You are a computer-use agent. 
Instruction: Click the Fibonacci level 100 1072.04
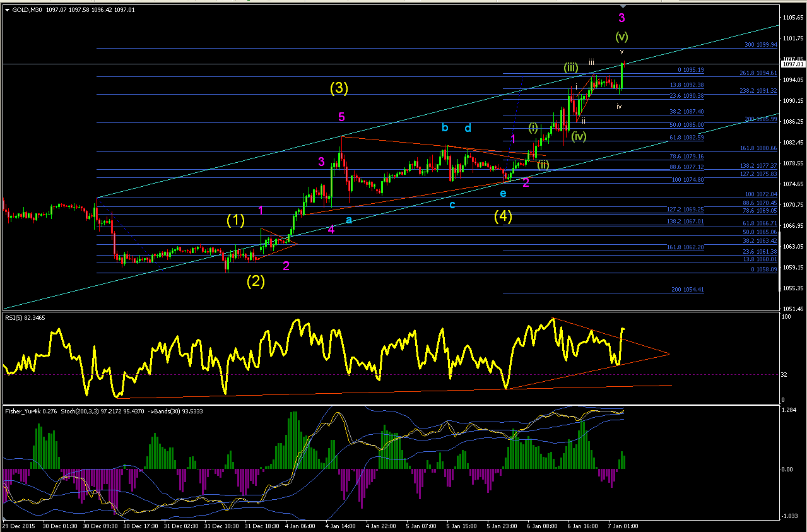coord(760,194)
